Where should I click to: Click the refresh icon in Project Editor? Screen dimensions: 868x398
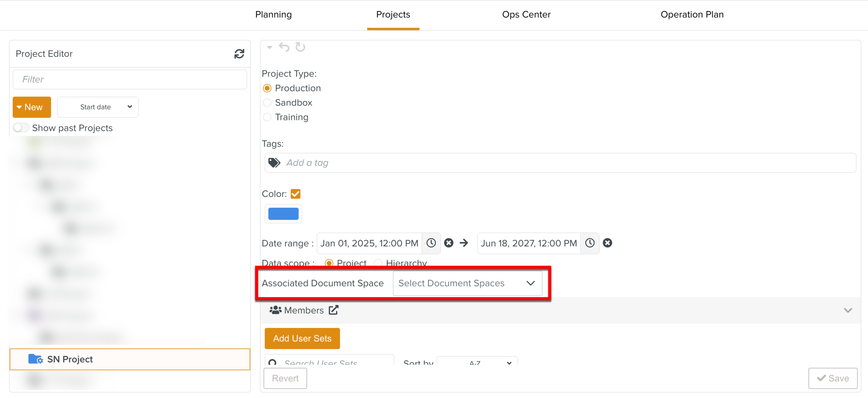(x=239, y=54)
